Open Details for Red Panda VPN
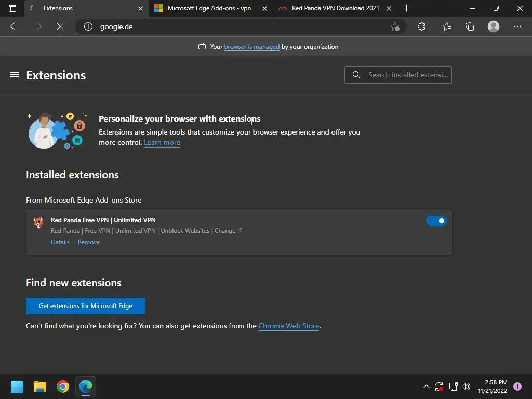 coord(60,242)
